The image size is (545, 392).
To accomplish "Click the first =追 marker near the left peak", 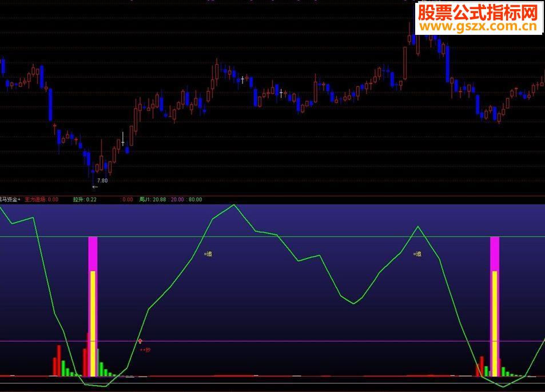I will [208, 254].
